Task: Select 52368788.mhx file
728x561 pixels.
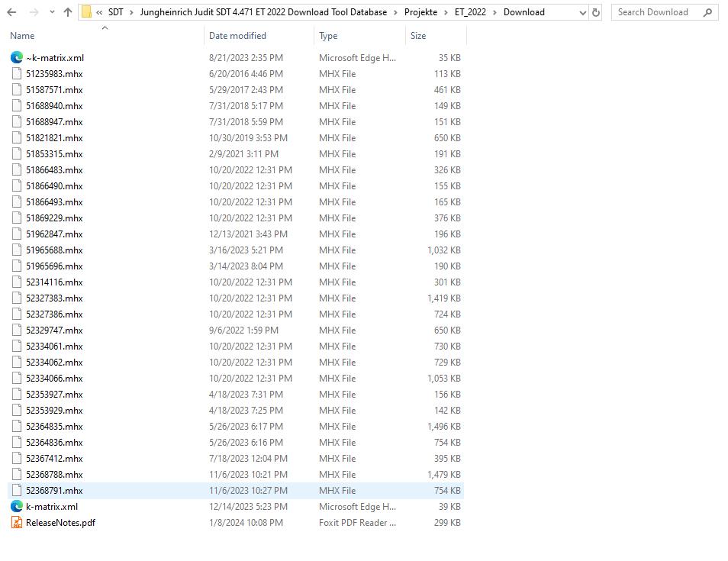Action: click(x=54, y=475)
